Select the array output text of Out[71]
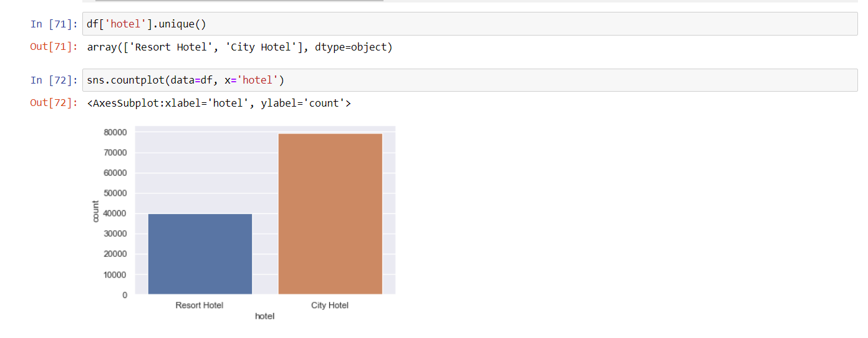The width and height of the screenshot is (868, 338). (x=239, y=47)
